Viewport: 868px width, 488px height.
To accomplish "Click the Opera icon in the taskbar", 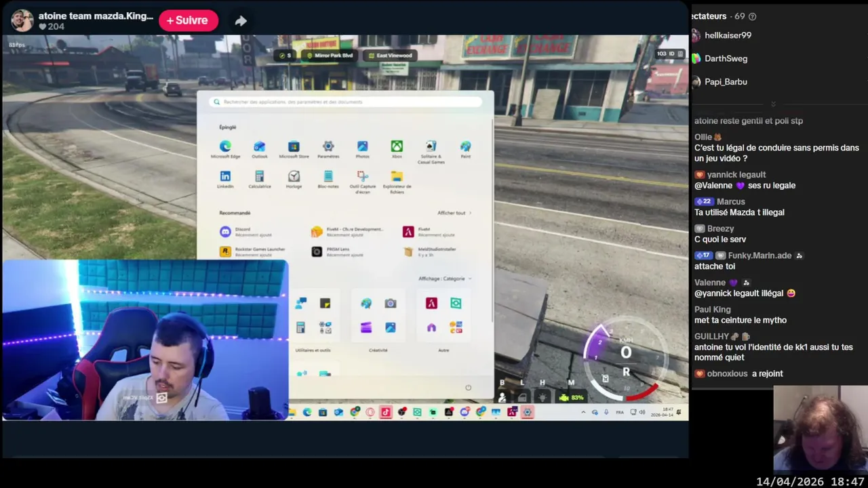I will coord(370,412).
